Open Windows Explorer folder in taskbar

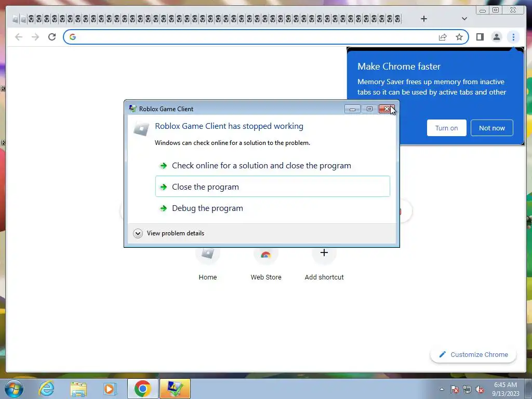[78, 389]
